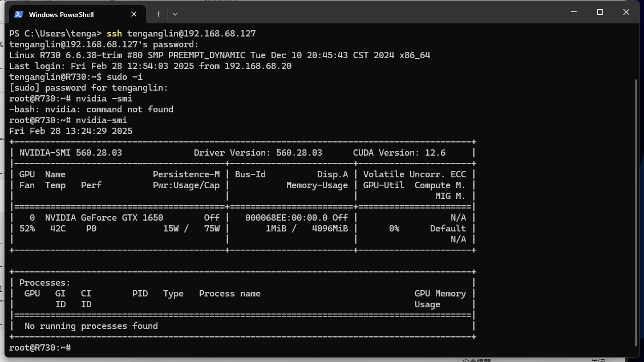The height and width of the screenshot is (362, 644).
Task: Click the '42C' temperature value
Action: point(58,229)
